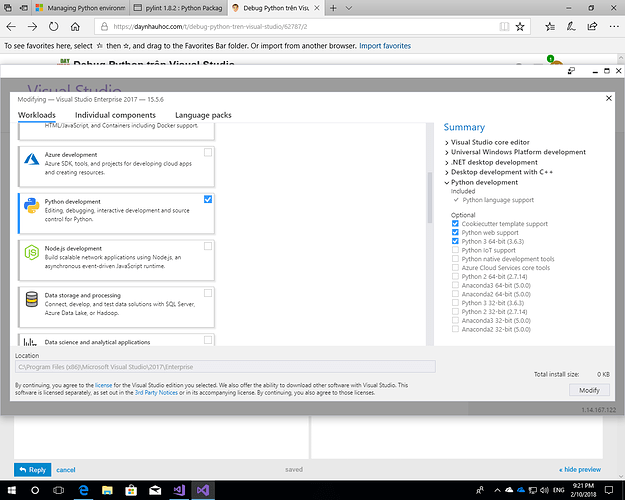This screenshot has width=625, height=500.
Task: Check Data storage and processing workload
Action: tap(208, 293)
